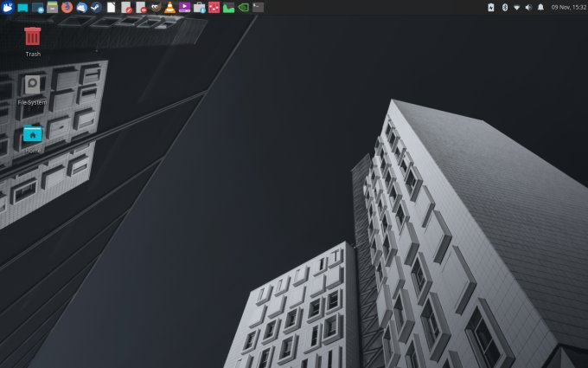
Task: Click the volume speaker icon
Action: [528, 7]
